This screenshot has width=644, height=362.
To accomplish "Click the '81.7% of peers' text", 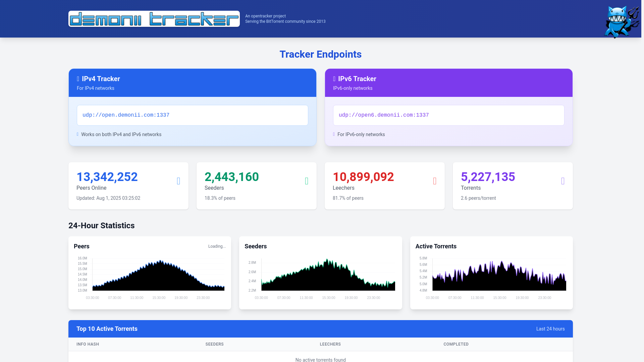I will (348, 198).
